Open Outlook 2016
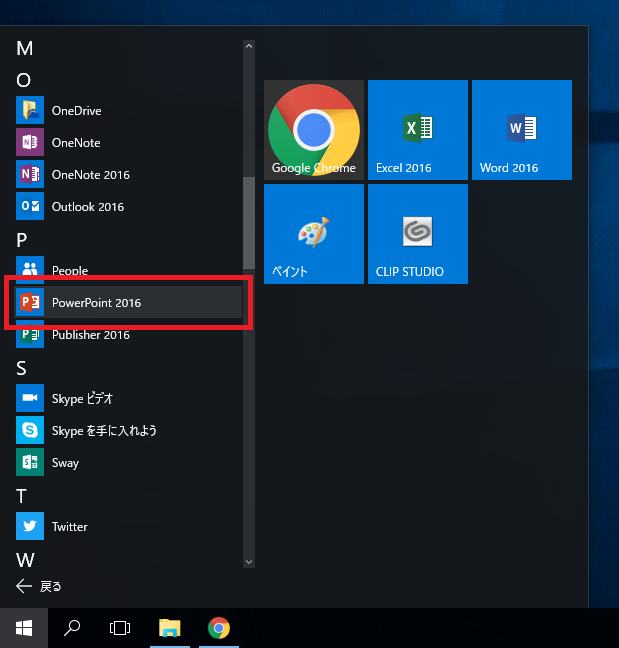Screen dimensions: 619x648 87,207
